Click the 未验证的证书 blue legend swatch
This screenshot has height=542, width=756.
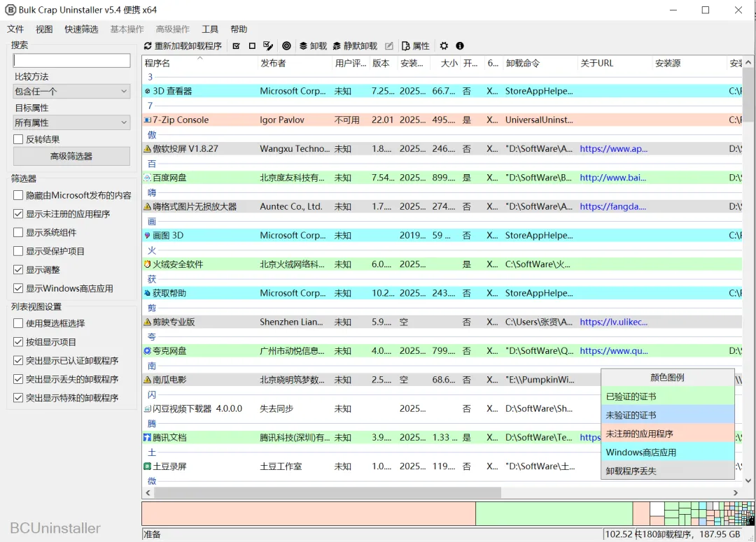point(668,415)
